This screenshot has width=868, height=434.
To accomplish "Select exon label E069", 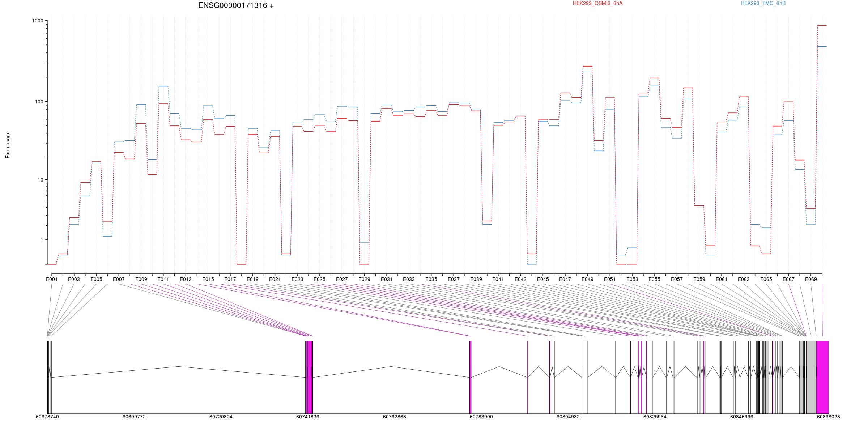I will tap(811, 279).
